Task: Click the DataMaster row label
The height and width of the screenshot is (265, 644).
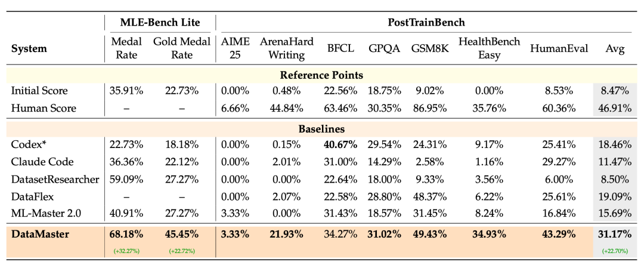Action: (41, 235)
